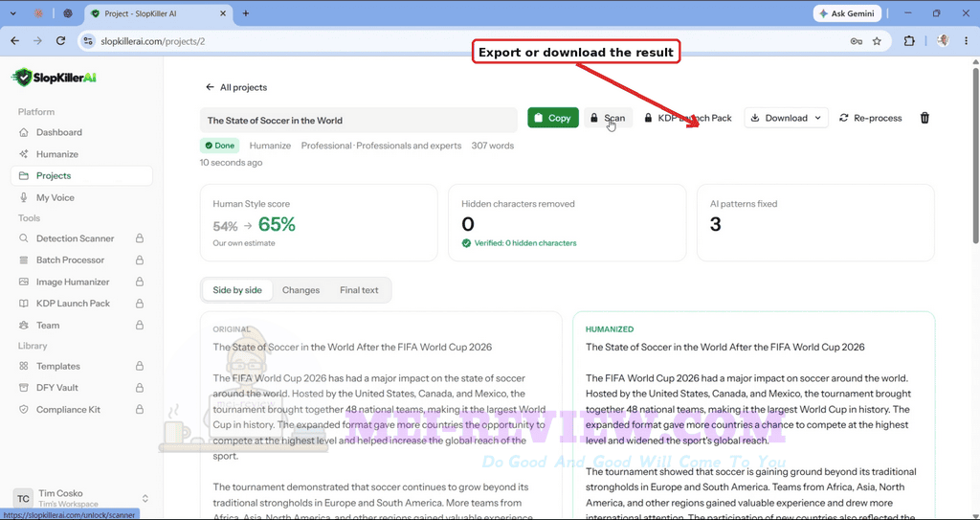Switch to Side by side view
Viewport: 980px width, 520px height.
click(237, 290)
